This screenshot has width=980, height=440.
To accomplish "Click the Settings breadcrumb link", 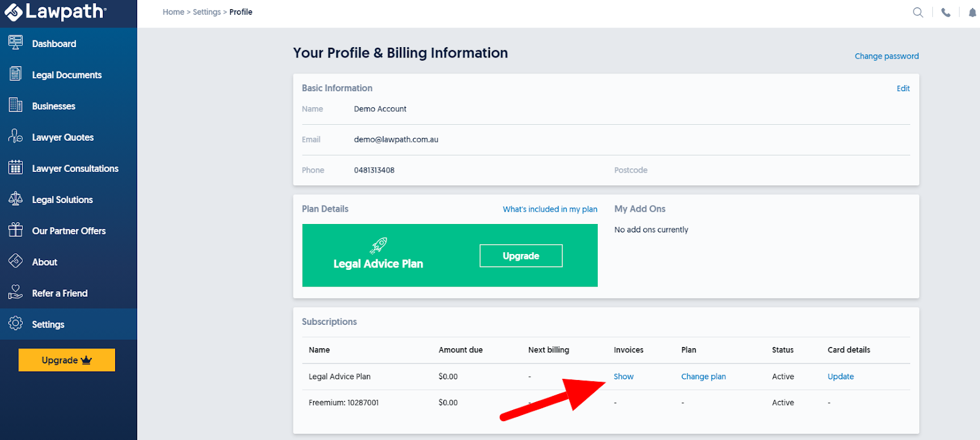I will (206, 12).
